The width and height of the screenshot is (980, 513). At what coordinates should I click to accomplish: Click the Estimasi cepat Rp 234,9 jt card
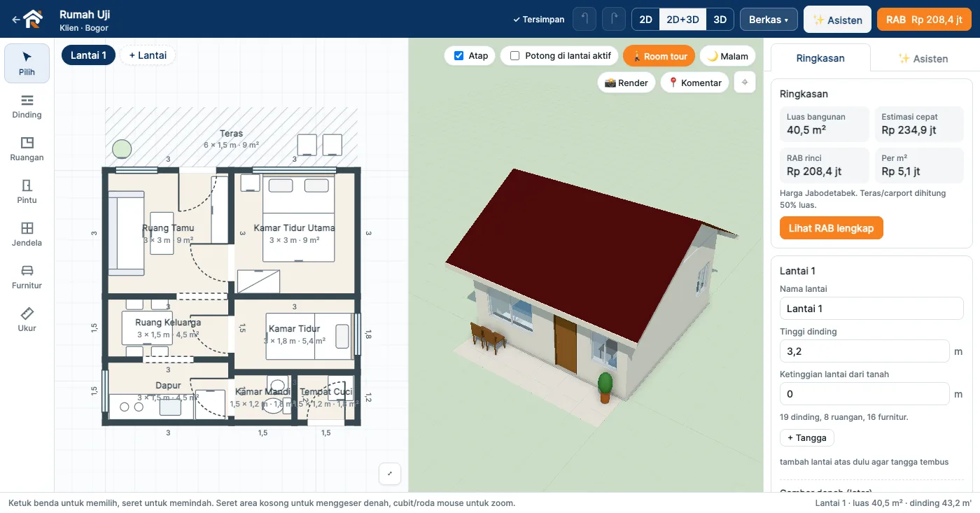(x=919, y=125)
